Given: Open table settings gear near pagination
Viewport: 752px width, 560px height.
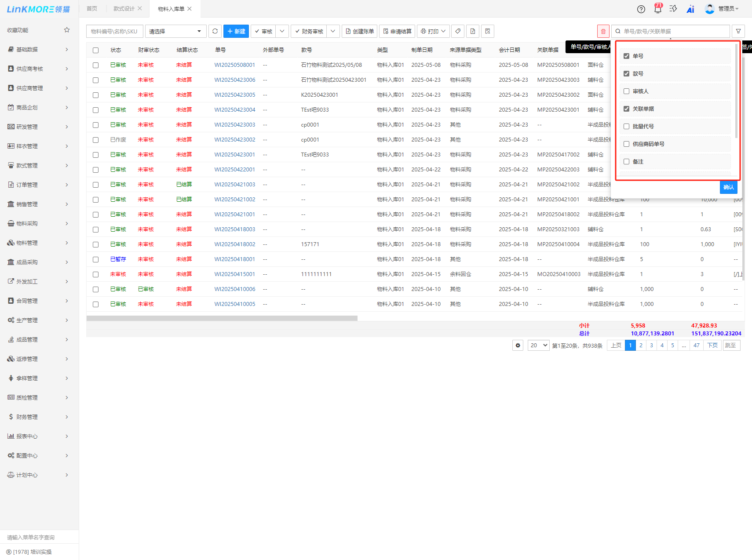Looking at the screenshot, I should [518, 345].
